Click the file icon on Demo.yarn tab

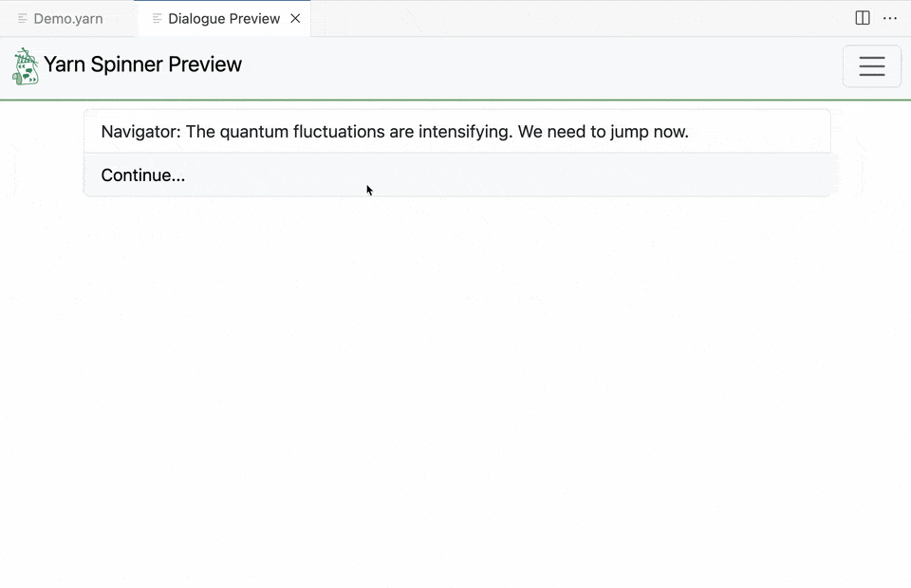click(23, 19)
